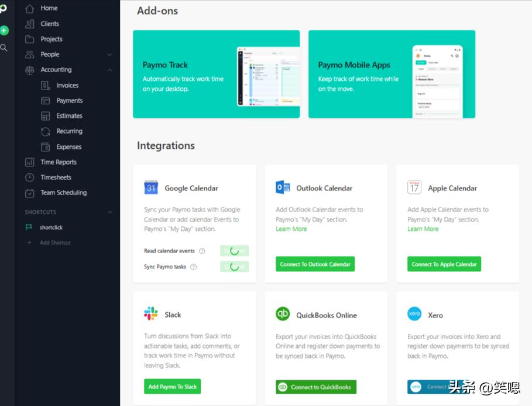Click the Recurring cycle icon
The image size is (532, 406).
tap(46, 131)
